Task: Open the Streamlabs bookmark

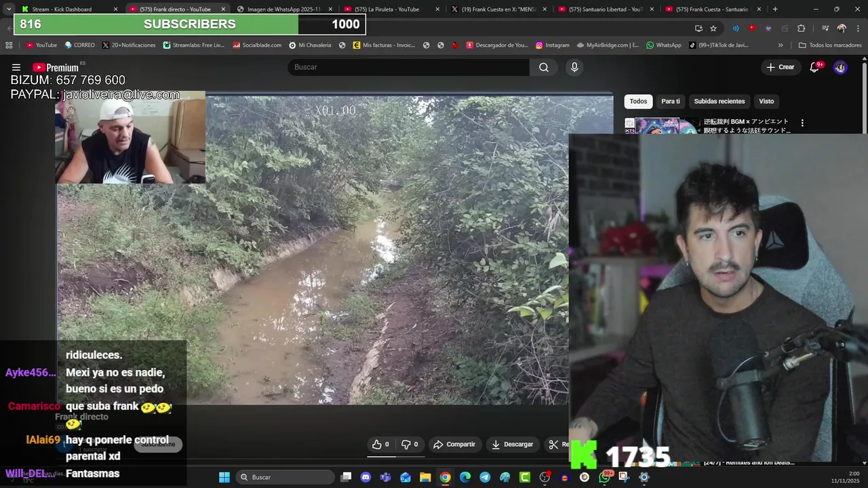Action: pyautogui.click(x=194, y=45)
